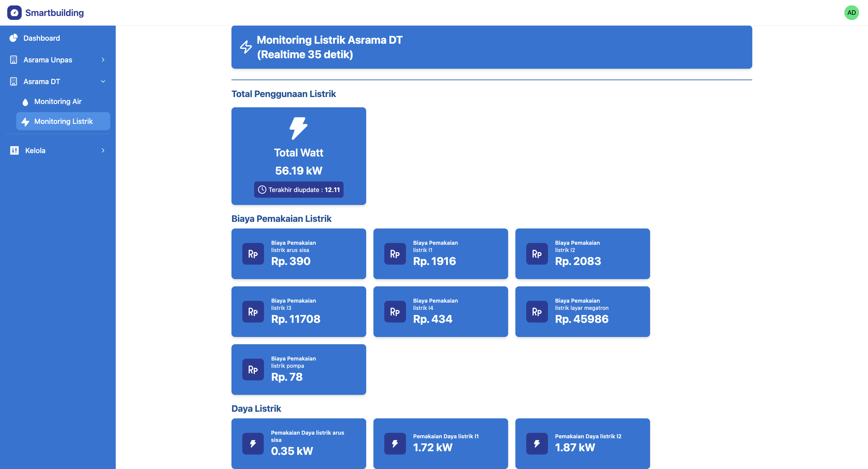
Task: Click the Rp icon on layar megatron card
Action: pyautogui.click(x=537, y=312)
